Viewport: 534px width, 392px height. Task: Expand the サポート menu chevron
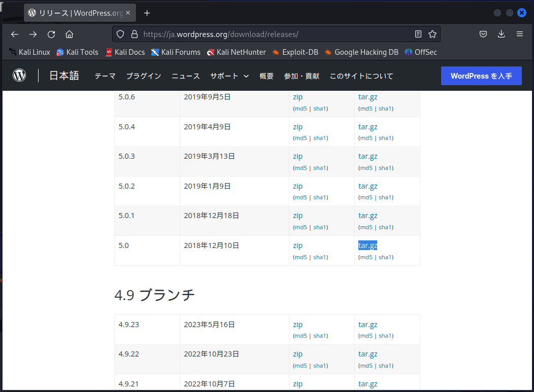pyautogui.click(x=246, y=76)
